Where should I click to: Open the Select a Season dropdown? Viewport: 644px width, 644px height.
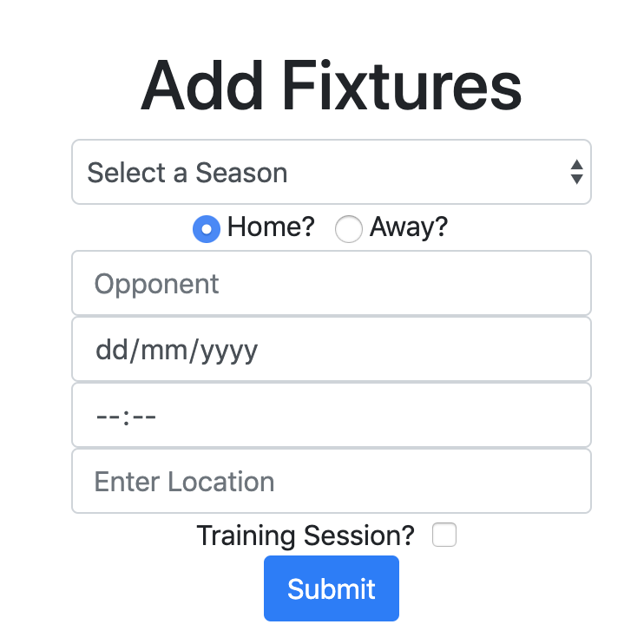330,173
